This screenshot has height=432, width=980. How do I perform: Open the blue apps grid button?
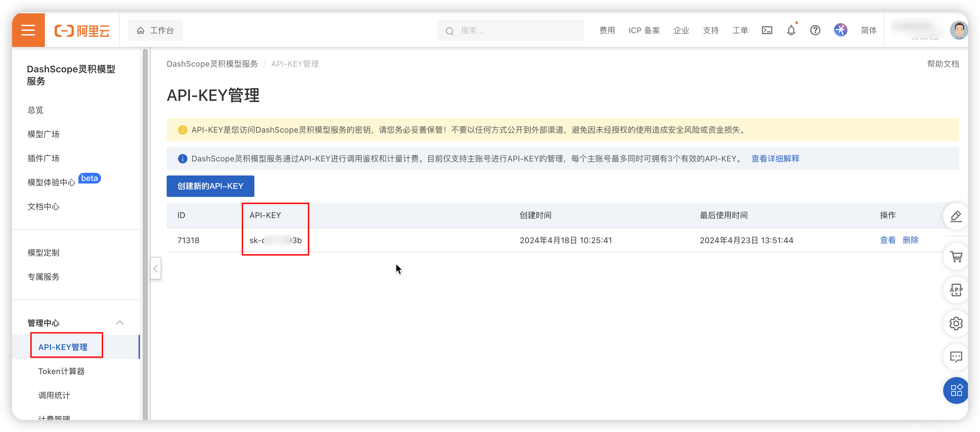[x=956, y=390]
